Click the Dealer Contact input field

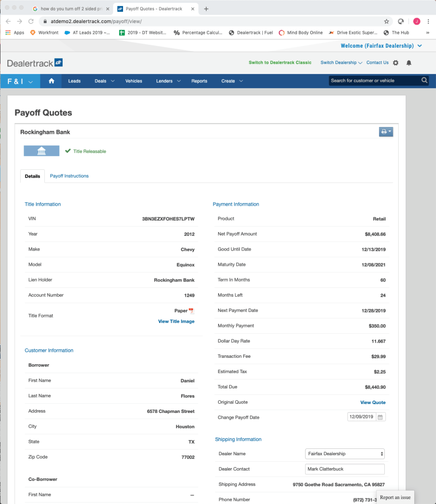point(345,469)
